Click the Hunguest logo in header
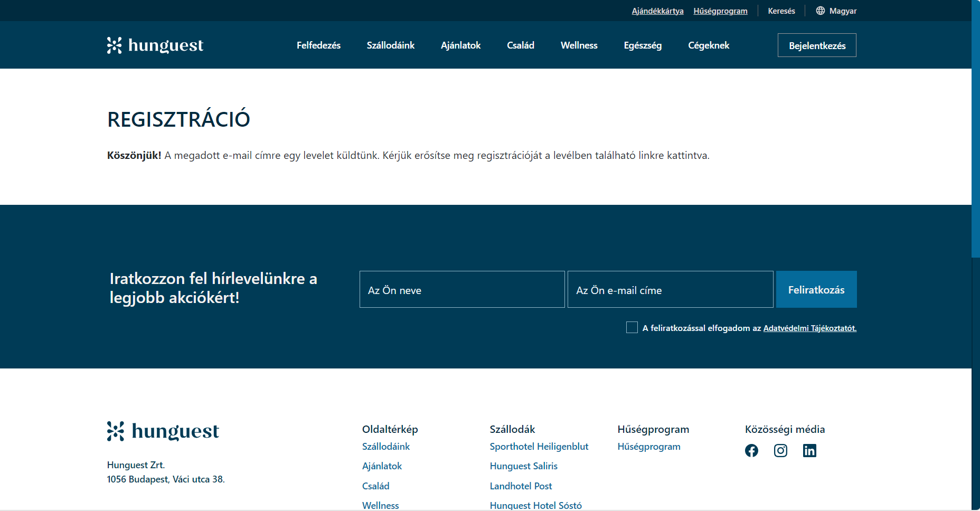 (x=155, y=45)
